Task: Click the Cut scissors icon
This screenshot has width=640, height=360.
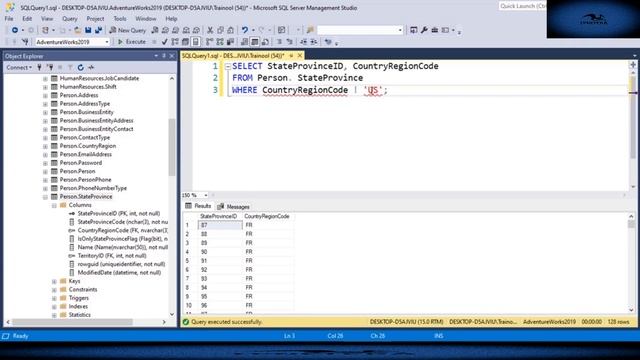Action: click(x=210, y=30)
